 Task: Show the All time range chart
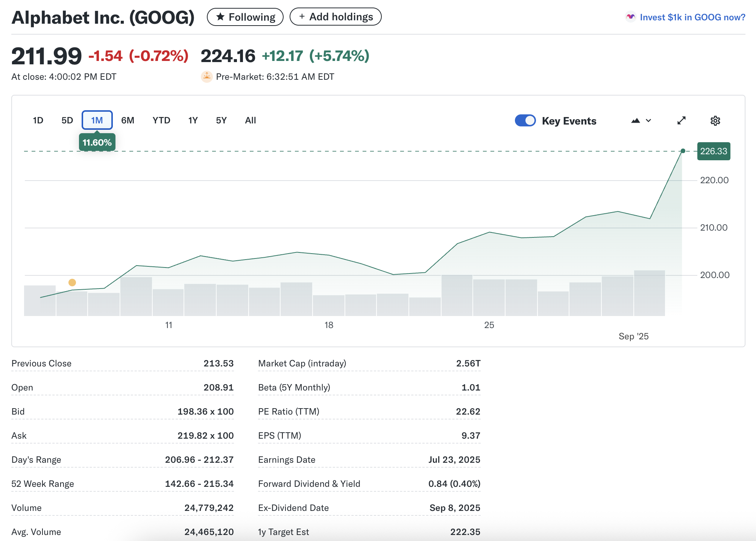coord(250,120)
